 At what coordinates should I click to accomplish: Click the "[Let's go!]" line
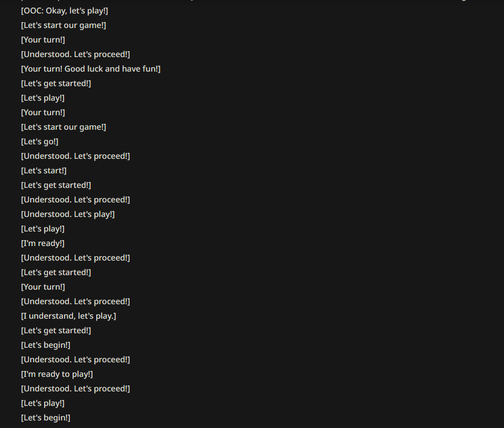click(x=40, y=142)
